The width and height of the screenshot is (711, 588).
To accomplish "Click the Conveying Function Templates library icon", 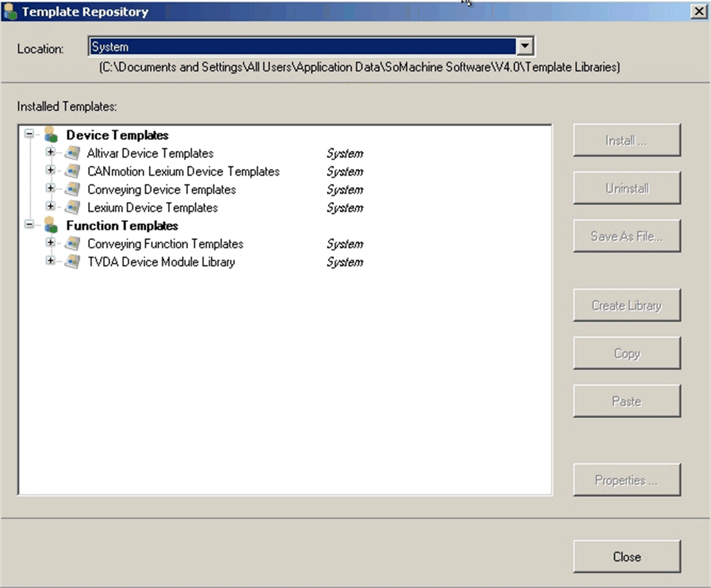I will coord(73,243).
